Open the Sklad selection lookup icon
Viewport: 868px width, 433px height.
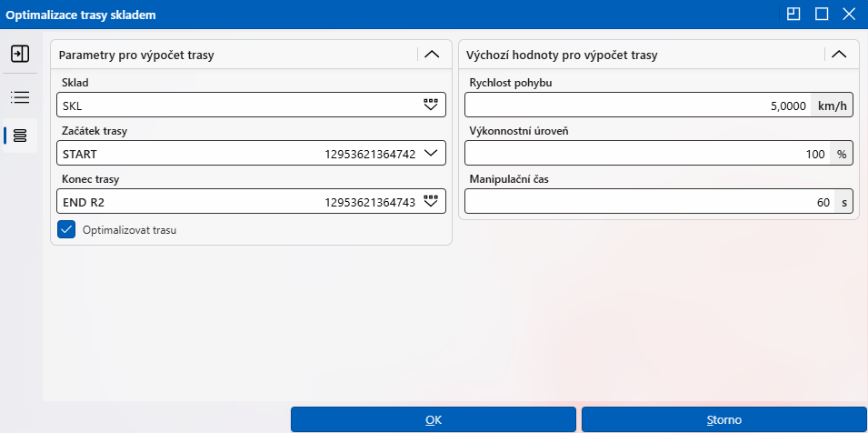pos(430,106)
